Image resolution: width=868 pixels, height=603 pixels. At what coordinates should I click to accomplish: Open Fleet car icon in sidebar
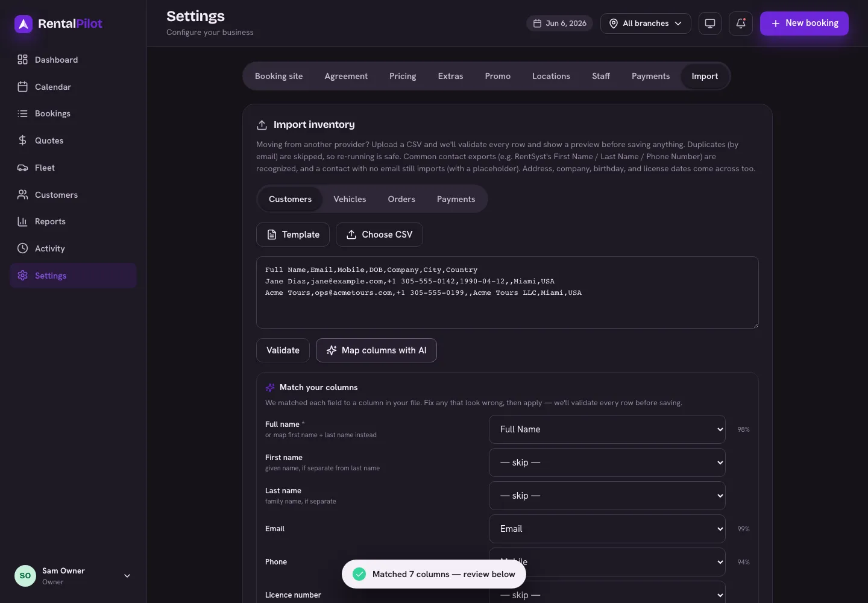[23, 168]
